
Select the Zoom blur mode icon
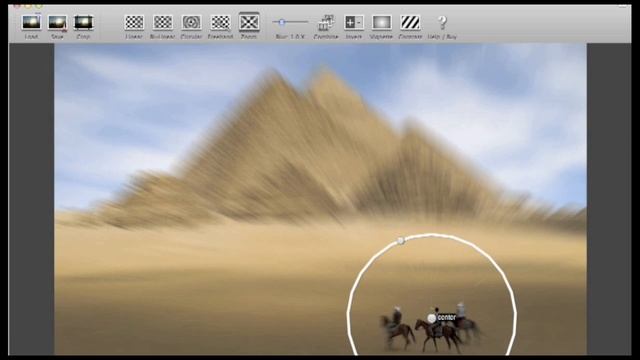(x=249, y=22)
